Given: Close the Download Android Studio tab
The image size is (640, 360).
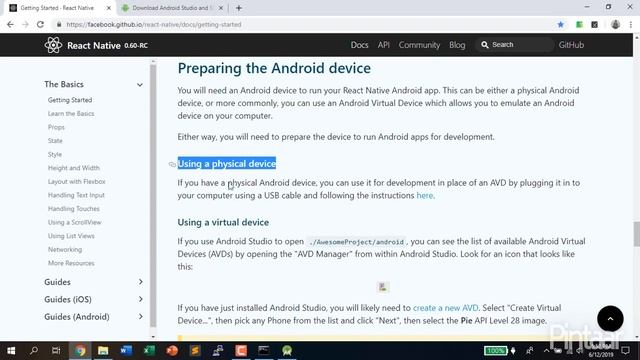Looking at the screenshot, I should point(220,8).
